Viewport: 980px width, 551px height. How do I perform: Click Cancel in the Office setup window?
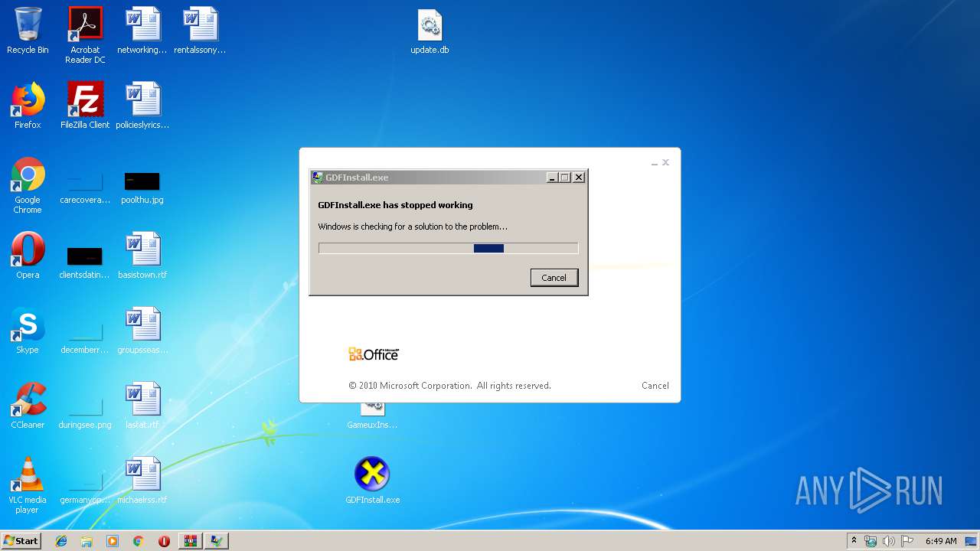pyautogui.click(x=655, y=386)
